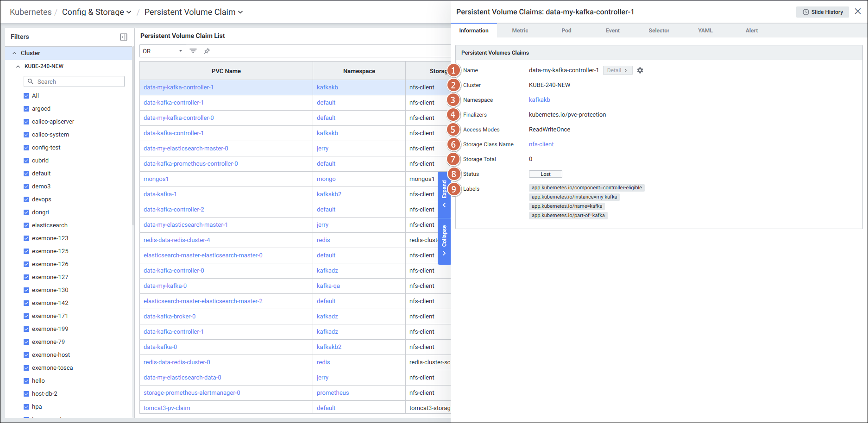Switch to the Metric tab
The width and height of the screenshot is (868, 423).
pyautogui.click(x=520, y=31)
